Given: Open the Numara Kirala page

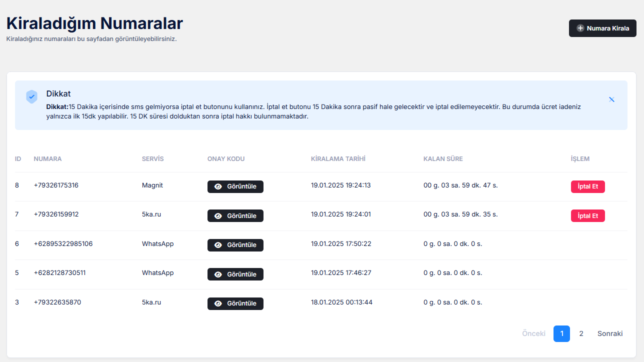Looking at the screenshot, I should click(x=602, y=28).
